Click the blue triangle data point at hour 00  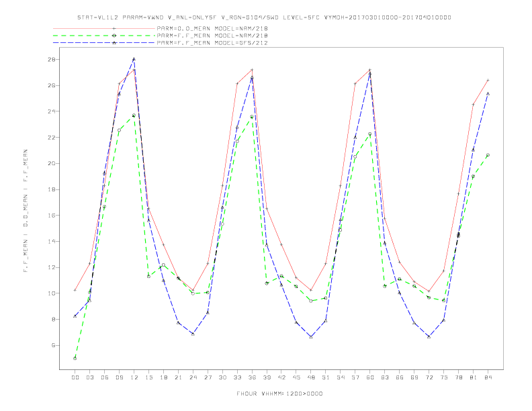pos(75,316)
